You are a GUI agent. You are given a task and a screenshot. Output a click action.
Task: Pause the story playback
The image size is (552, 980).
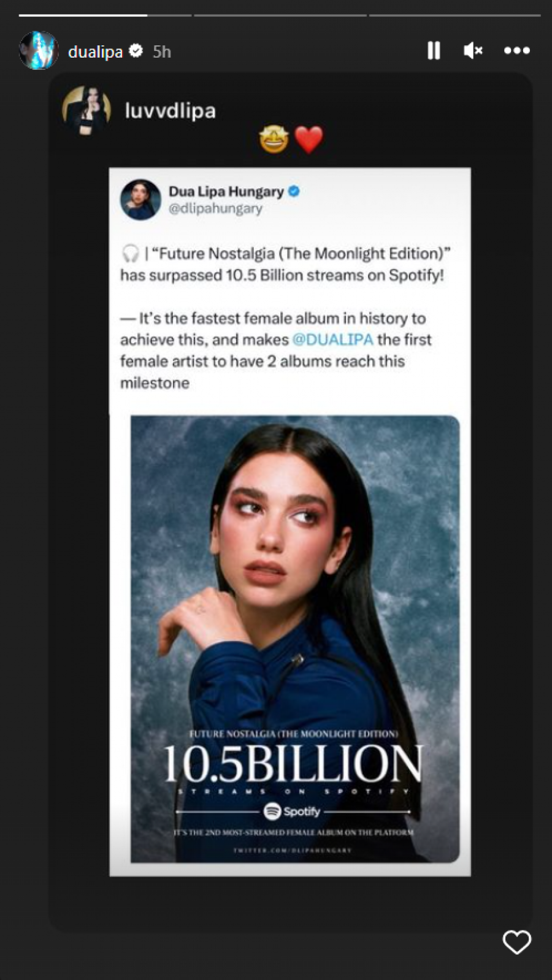(x=434, y=50)
